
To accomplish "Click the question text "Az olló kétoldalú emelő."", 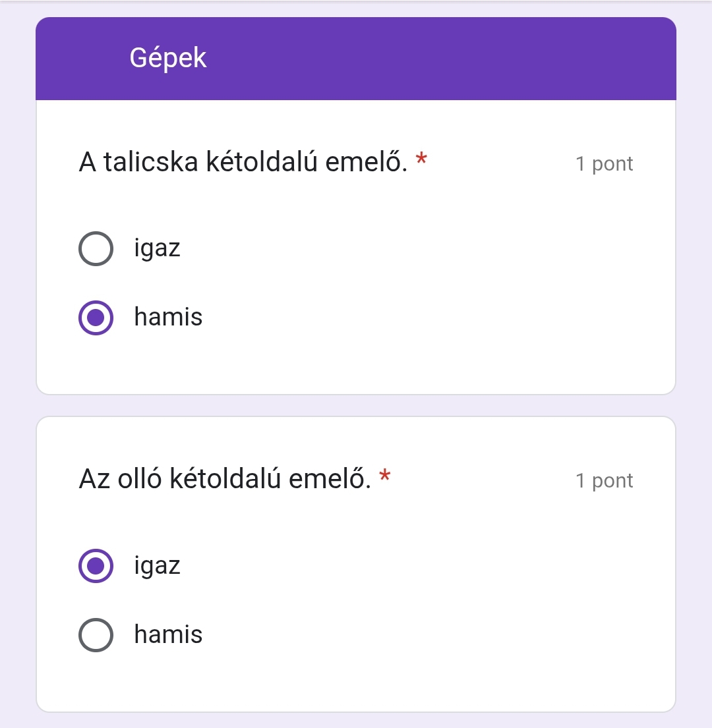I will click(x=224, y=479).
